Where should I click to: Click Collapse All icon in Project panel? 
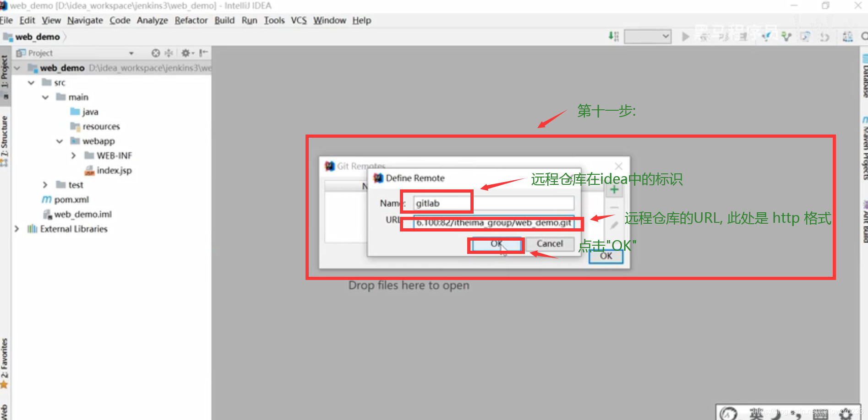pyautogui.click(x=169, y=53)
